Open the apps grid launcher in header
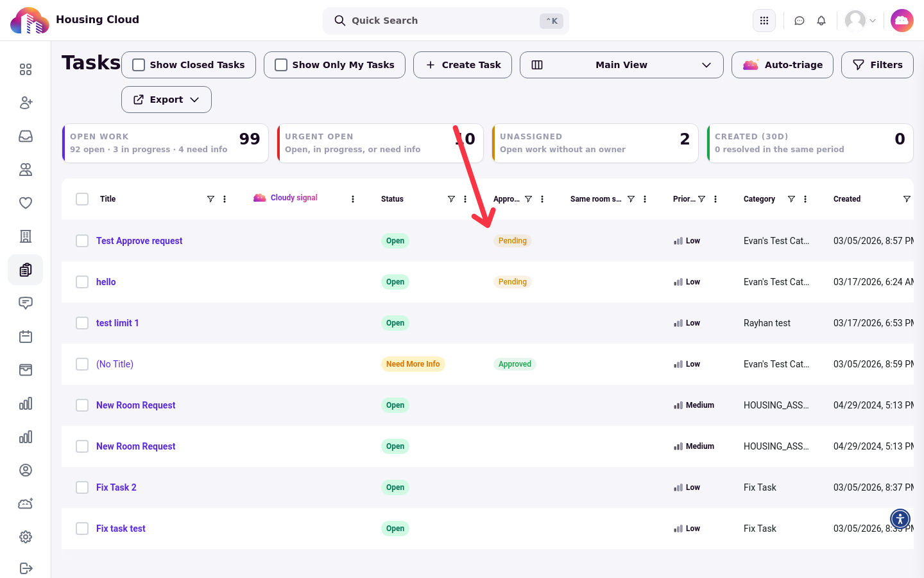The image size is (924, 578). point(764,21)
